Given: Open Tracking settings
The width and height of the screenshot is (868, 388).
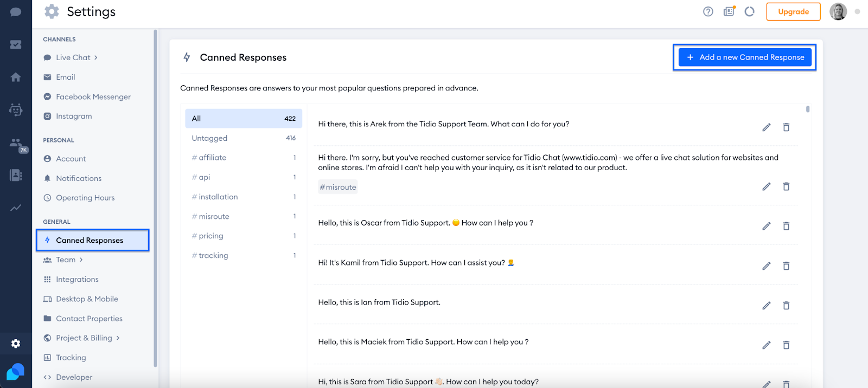Looking at the screenshot, I should pyautogui.click(x=71, y=358).
